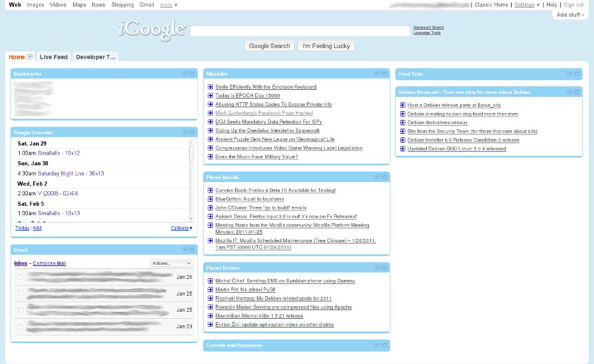The width and height of the screenshot is (594, 364).
Task: Expand plus icon for 'Abusing HTTP Status Codes' story
Action: 210,104
